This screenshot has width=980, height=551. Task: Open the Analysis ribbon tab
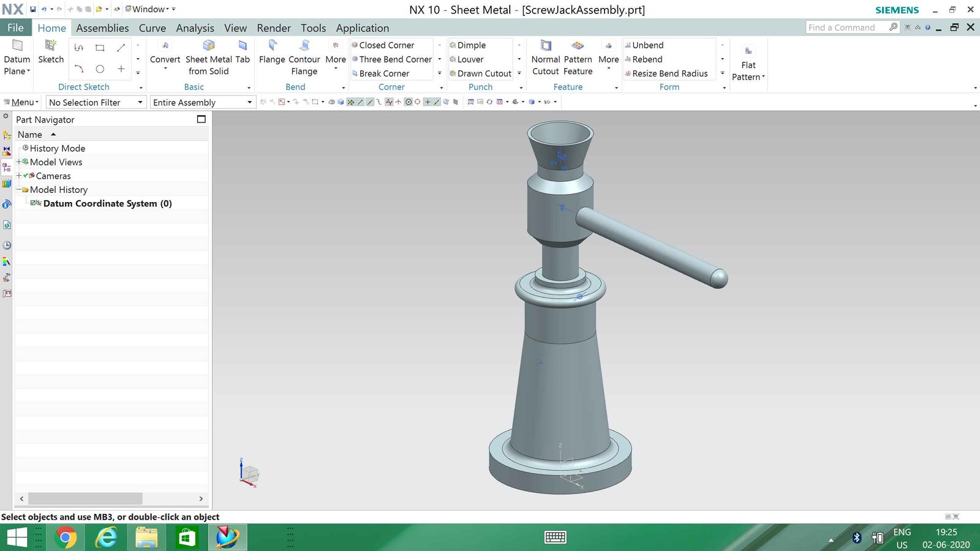[195, 28]
